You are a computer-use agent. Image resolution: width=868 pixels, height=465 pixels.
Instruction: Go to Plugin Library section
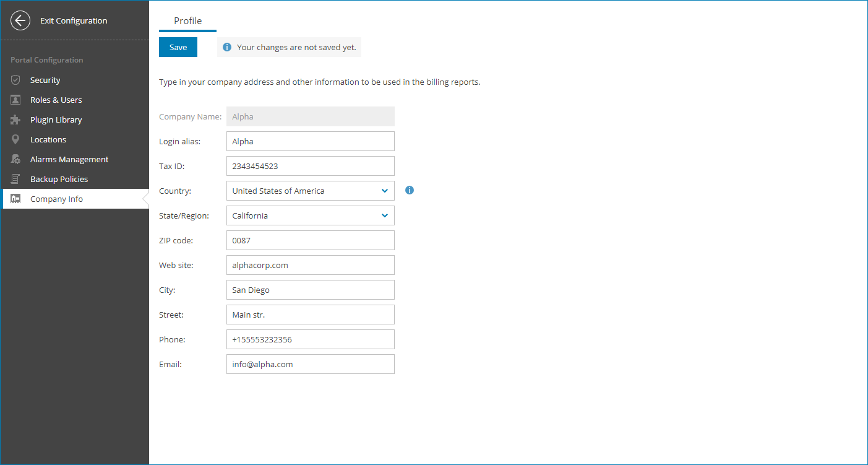click(x=56, y=120)
